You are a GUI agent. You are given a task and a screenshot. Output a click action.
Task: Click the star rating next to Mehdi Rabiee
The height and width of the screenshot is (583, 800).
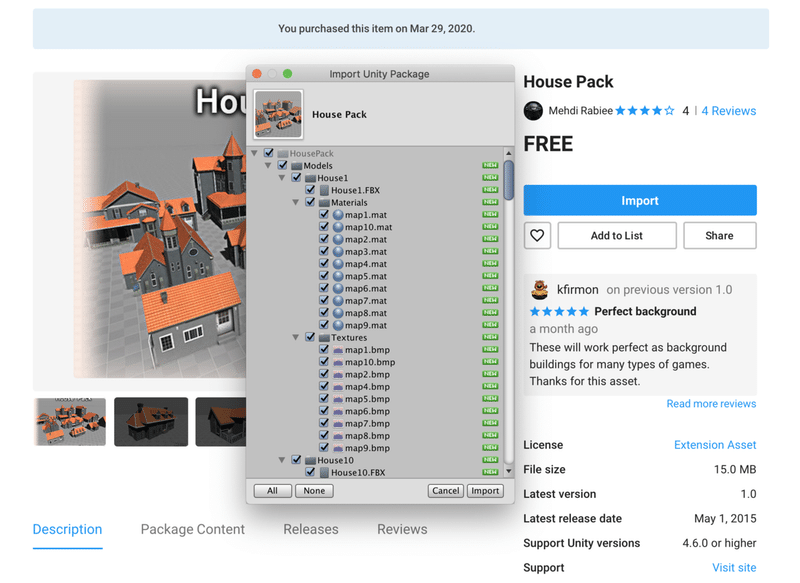645,111
